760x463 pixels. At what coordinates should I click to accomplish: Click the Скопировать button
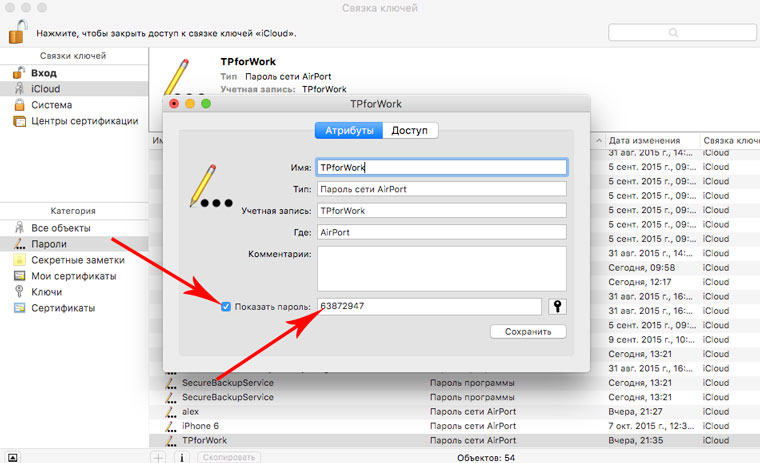tap(229, 457)
